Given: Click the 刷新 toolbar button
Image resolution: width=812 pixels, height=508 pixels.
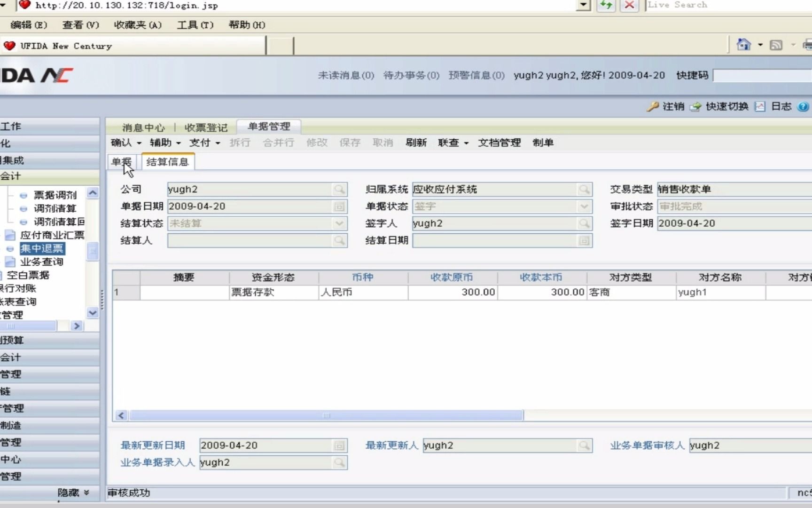Looking at the screenshot, I should pos(416,143).
